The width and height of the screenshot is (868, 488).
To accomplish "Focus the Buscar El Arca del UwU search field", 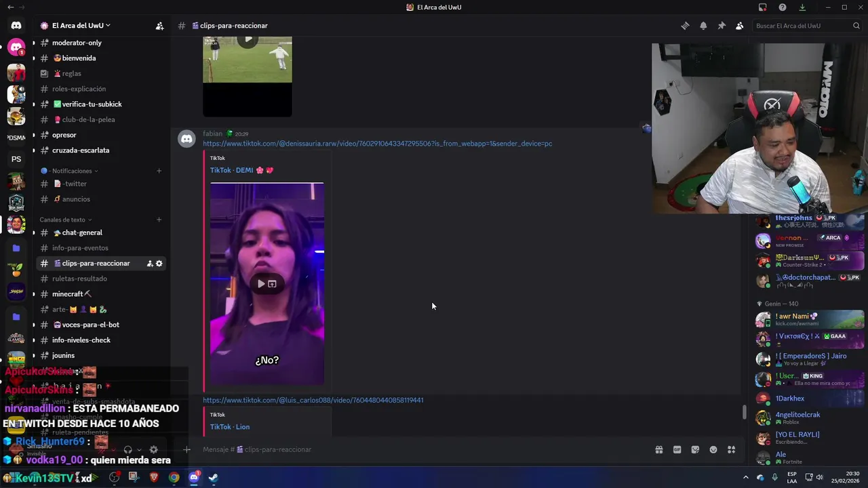I will tap(808, 26).
